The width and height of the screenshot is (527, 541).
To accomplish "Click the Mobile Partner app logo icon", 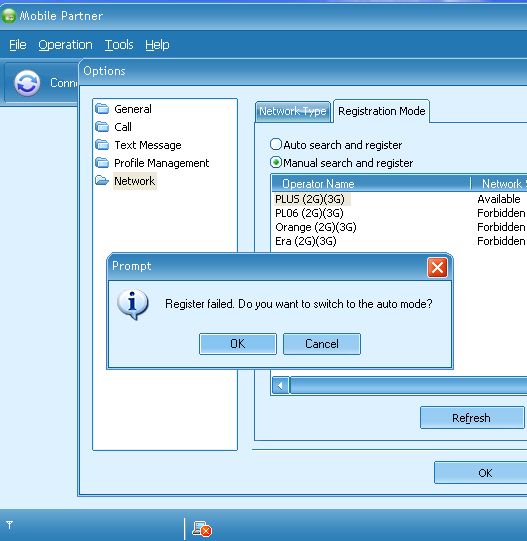I will (8, 16).
